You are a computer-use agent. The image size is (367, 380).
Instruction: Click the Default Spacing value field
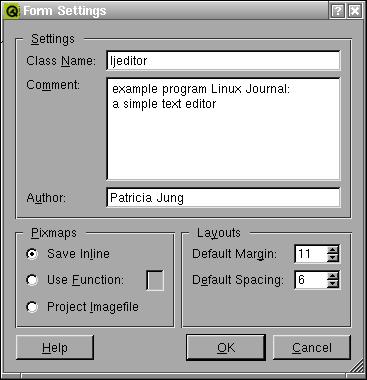[310, 280]
